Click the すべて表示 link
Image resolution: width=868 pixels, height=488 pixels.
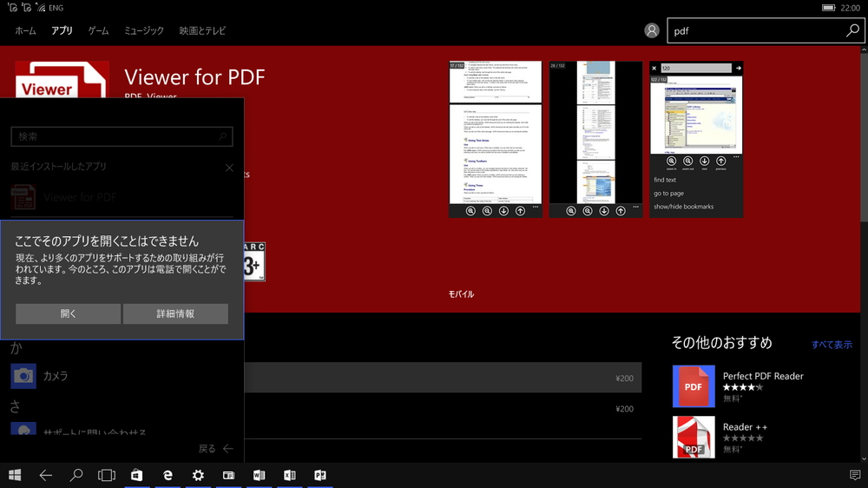tap(832, 345)
